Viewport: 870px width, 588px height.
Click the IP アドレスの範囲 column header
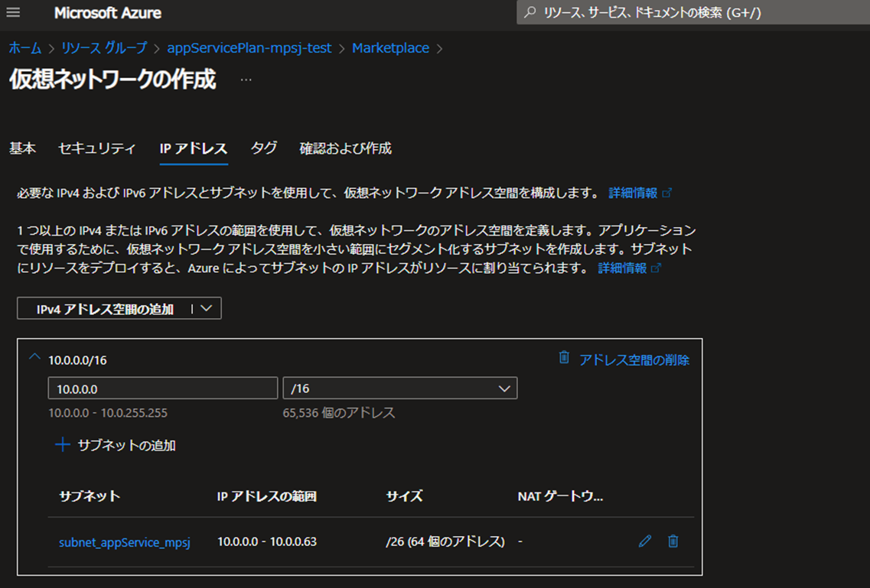coord(266,496)
